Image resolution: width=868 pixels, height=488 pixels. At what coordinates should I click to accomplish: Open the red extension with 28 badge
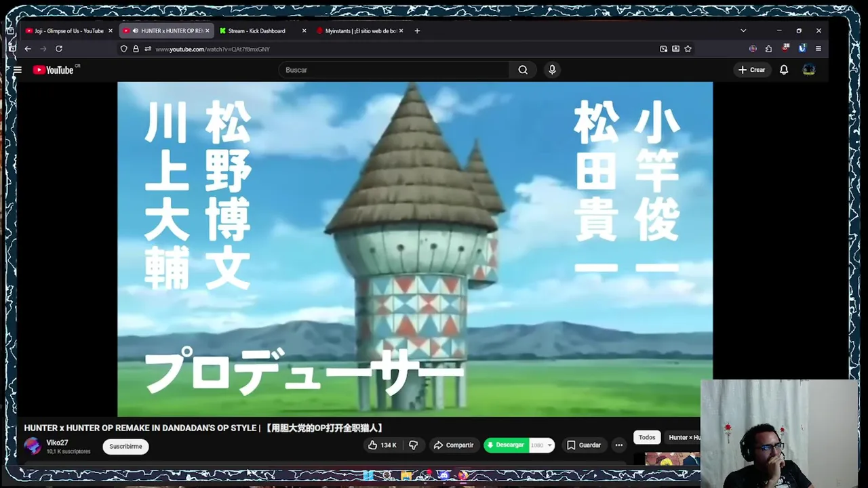(785, 48)
